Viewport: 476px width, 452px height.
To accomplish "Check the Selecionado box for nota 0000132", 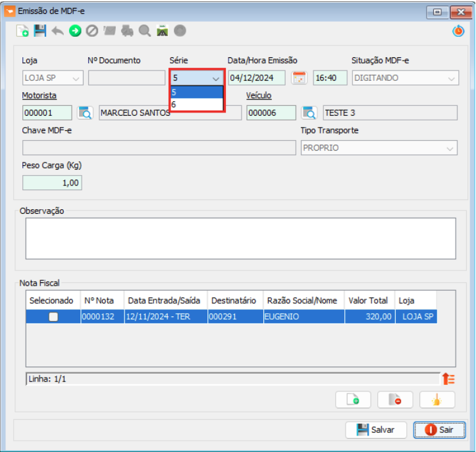I will [53, 316].
